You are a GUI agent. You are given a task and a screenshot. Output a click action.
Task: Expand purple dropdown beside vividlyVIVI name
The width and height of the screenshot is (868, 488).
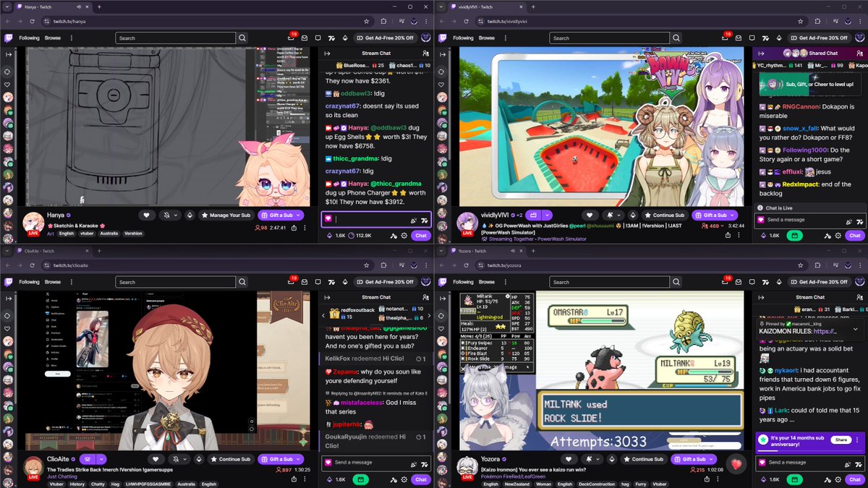click(x=545, y=215)
